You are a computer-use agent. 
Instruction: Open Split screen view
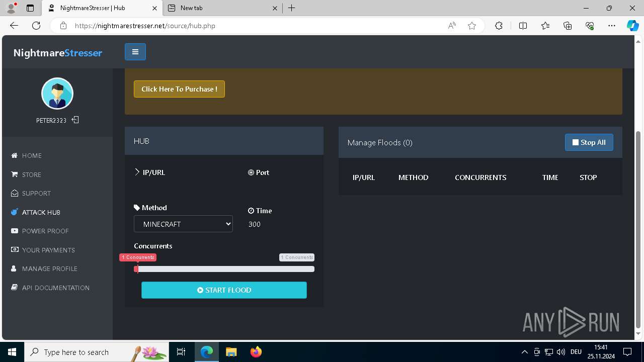523,26
